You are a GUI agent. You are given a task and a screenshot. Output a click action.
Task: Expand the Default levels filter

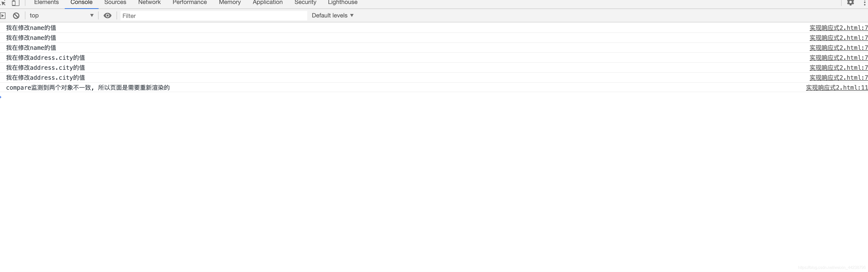click(332, 15)
